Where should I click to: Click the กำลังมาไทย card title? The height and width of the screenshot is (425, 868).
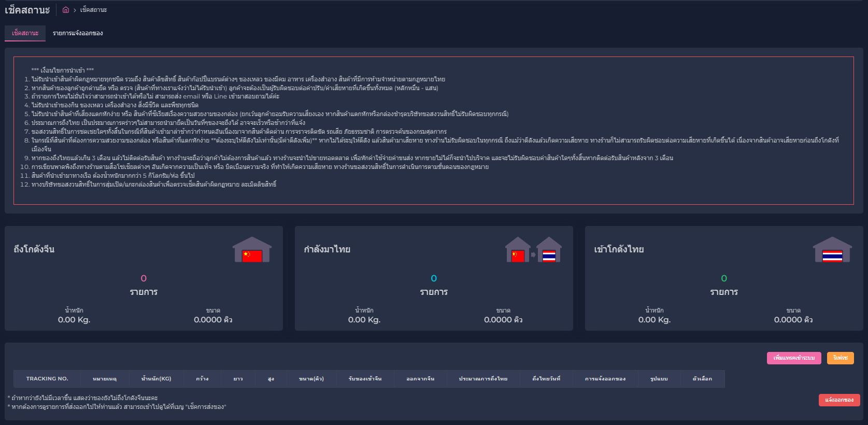click(x=327, y=249)
